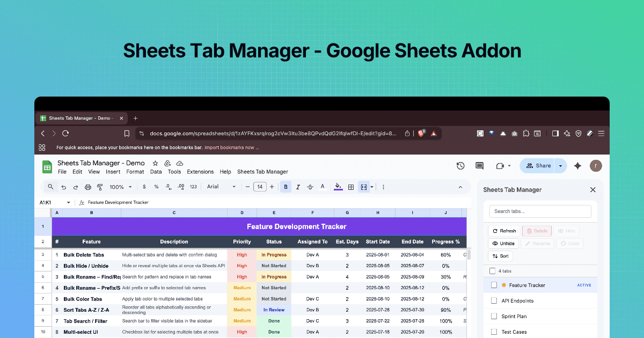Star the Sheets Tab Manager document

click(x=155, y=163)
